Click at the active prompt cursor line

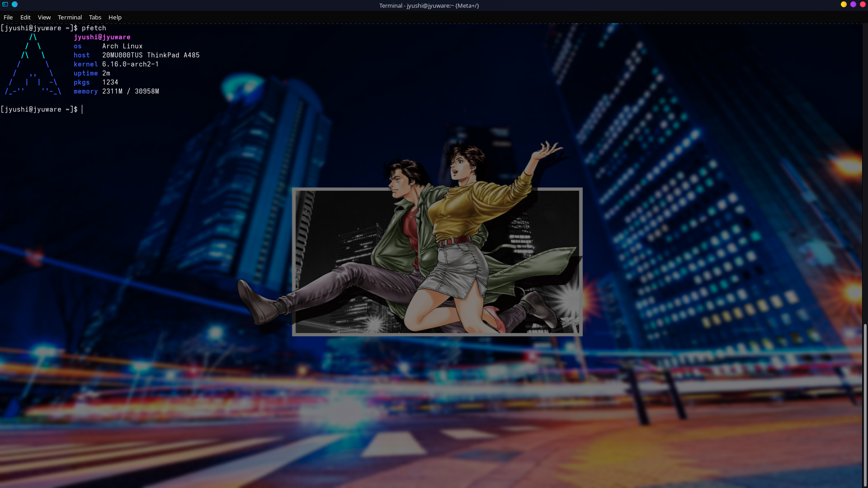click(x=82, y=109)
